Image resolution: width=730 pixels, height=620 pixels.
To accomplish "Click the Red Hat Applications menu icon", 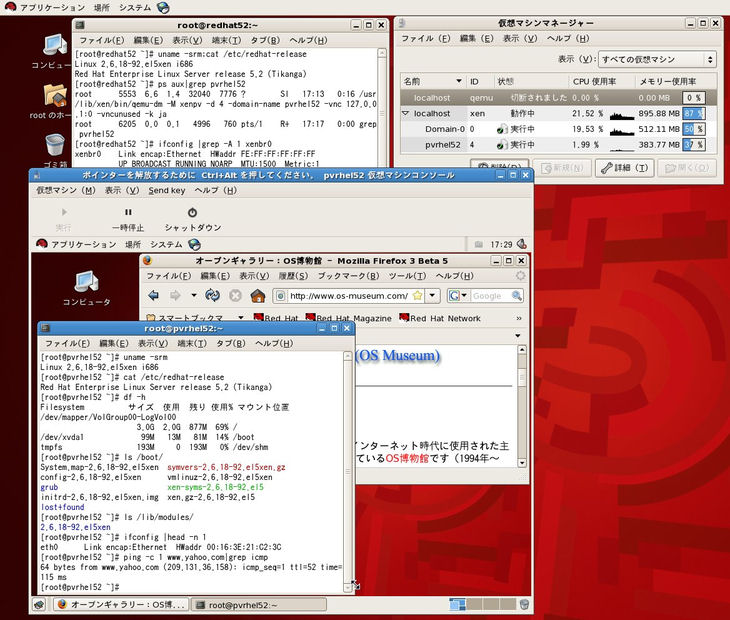I will point(10,7).
